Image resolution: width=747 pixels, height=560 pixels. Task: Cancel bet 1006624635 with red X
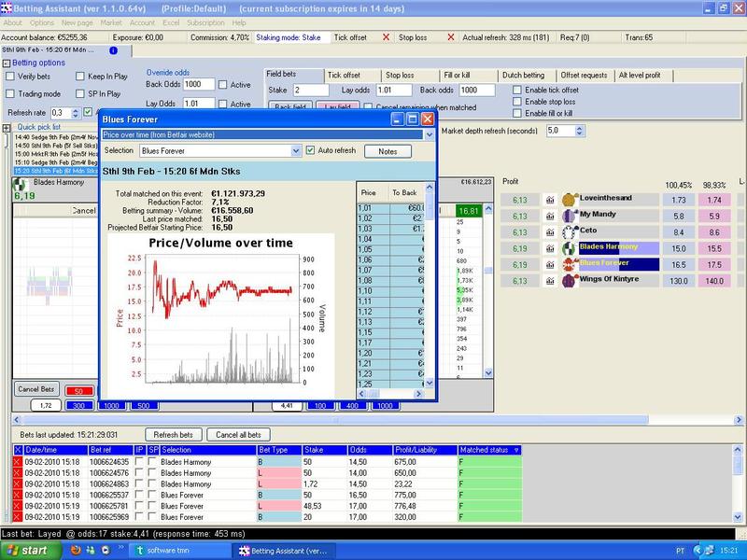click(x=18, y=462)
